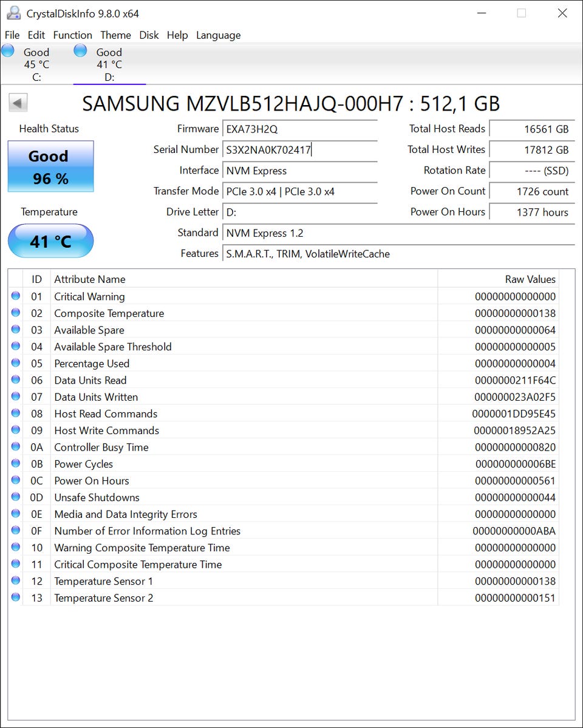Open the Language menu
This screenshot has width=583, height=728.
(x=219, y=35)
